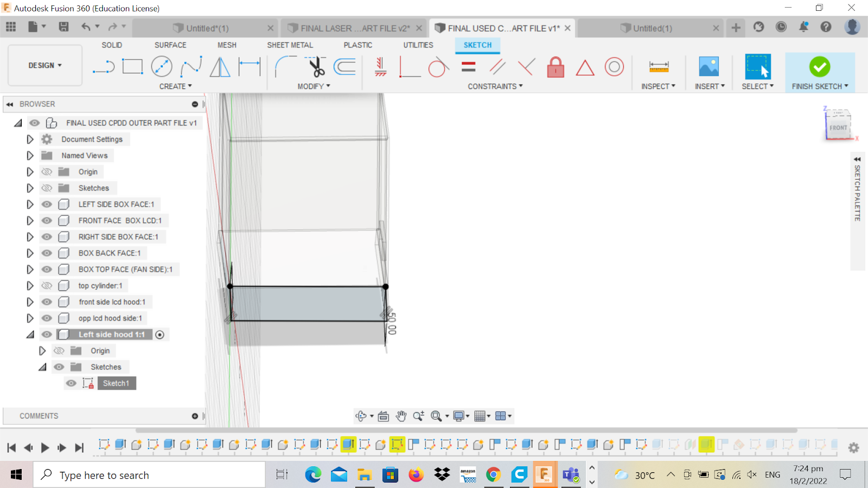Select the Trim scissors tool
Image resolution: width=868 pixels, height=488 pixels.
(x=316, y=67)
